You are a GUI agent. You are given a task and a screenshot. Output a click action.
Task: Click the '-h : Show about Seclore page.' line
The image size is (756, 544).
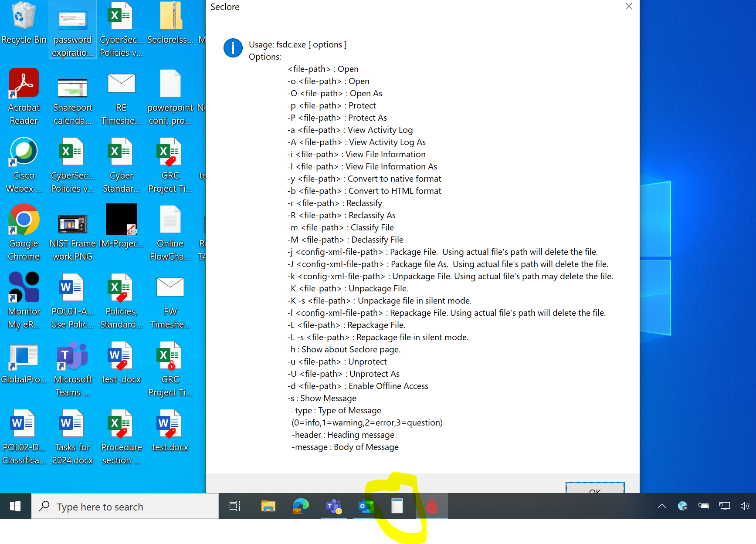(x=344, y=349)
